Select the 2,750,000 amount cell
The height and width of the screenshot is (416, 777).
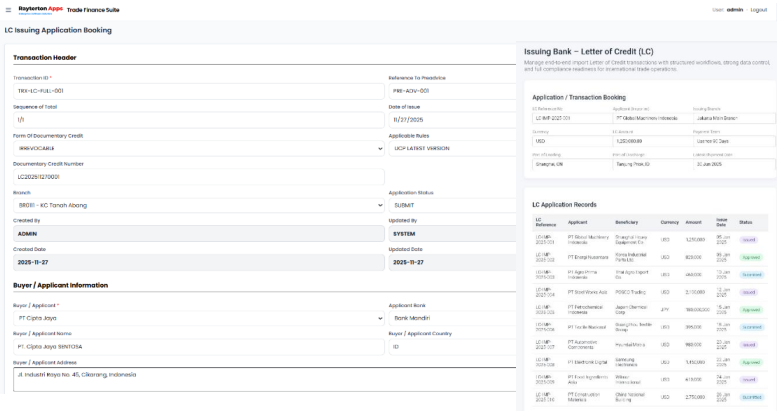(695, 397)
